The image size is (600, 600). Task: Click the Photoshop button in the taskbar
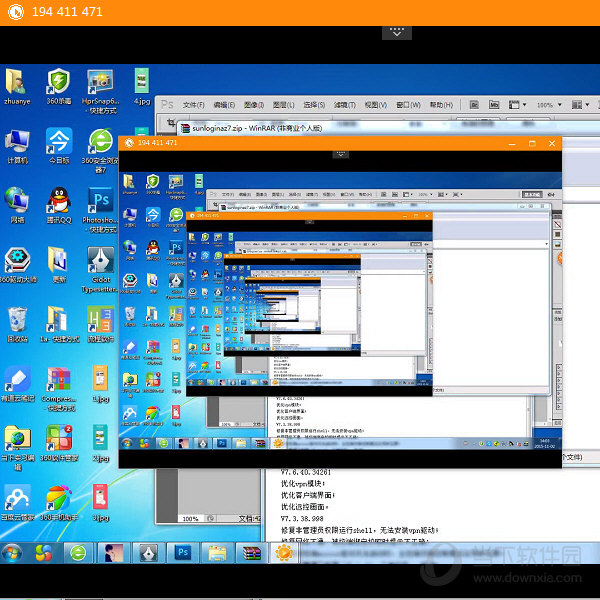183,553
